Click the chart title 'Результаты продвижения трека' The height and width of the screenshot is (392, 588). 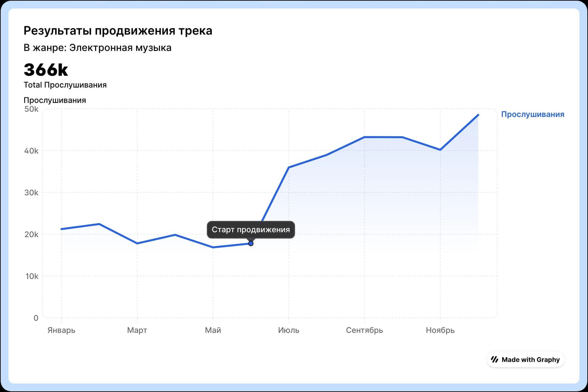tap(118, 31)
